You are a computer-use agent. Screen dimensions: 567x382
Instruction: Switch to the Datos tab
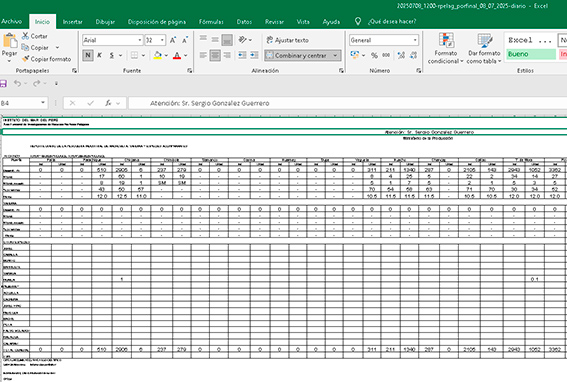pos(244,22)
